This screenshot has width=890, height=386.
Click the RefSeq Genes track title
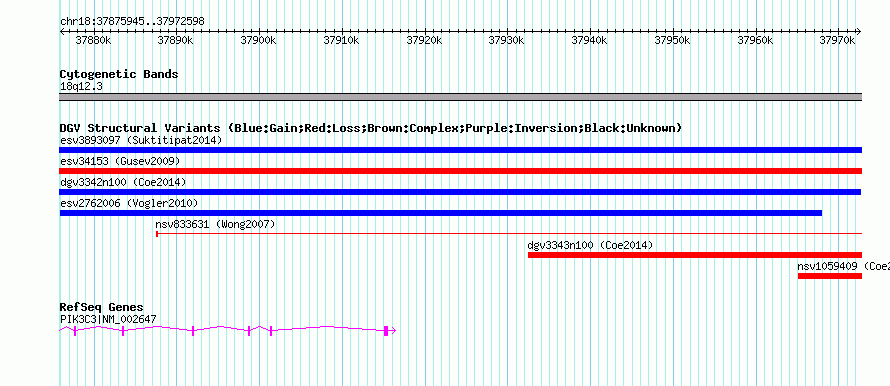(102, 308)
